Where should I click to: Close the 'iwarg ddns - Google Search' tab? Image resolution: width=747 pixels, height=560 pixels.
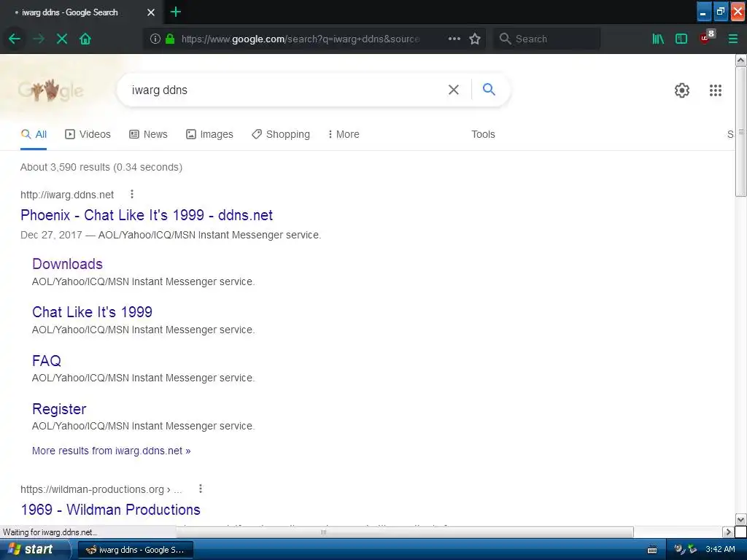click(150, 12)
